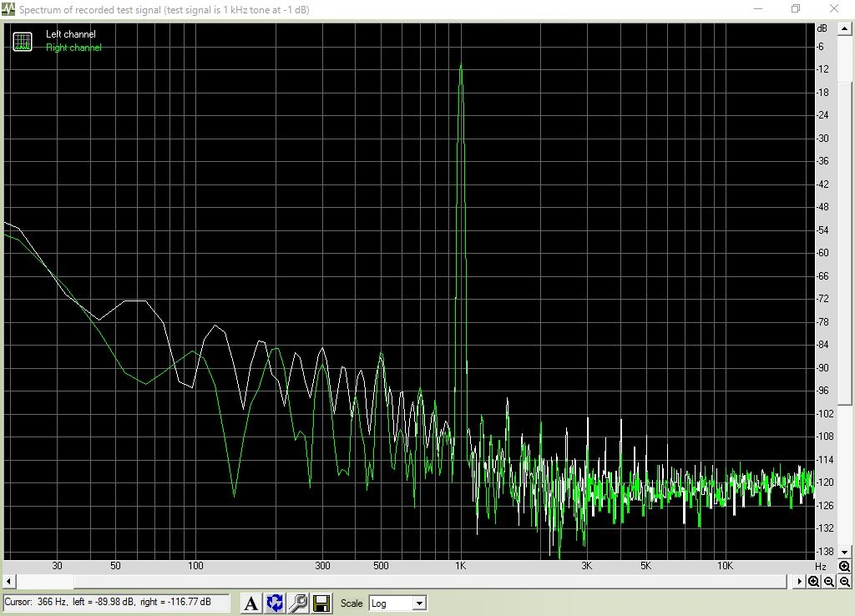855x616 pixels.
Task: Click the window title text about the spectrum
Action: pyautogui.click(x=164, y=10)
